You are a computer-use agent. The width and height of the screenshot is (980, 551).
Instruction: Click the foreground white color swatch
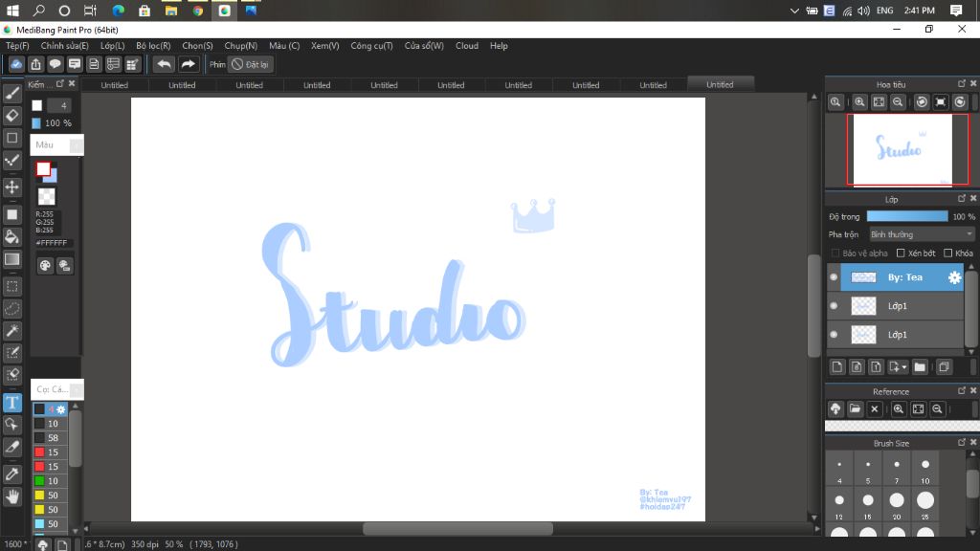[x=43, y=168]
